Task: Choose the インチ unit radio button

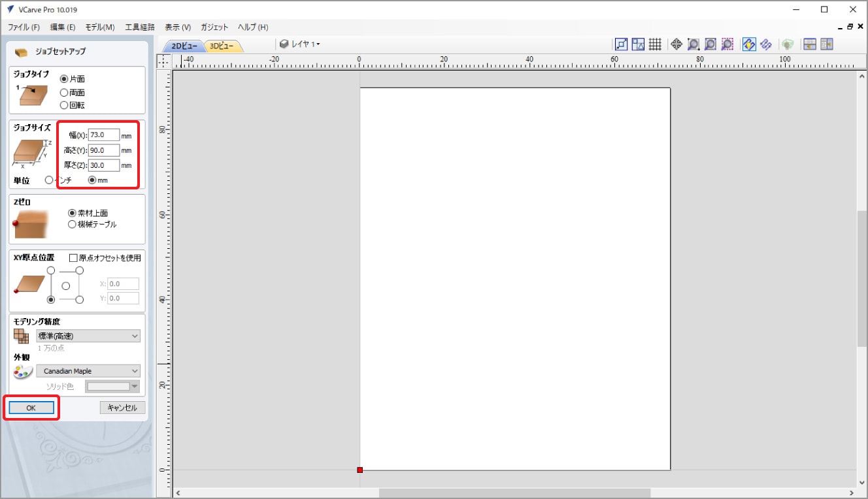Action: pos(49,180)
